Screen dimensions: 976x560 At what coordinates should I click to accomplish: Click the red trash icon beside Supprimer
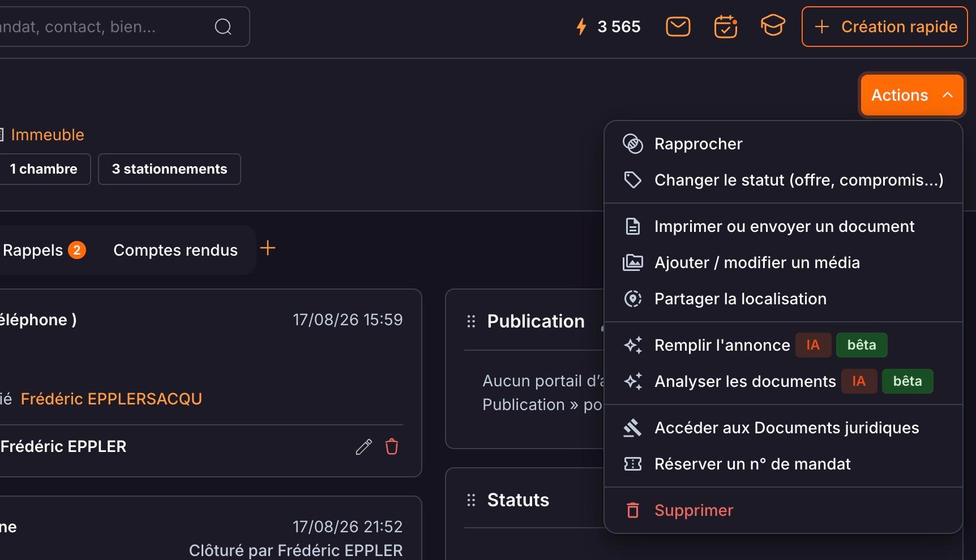633,510
